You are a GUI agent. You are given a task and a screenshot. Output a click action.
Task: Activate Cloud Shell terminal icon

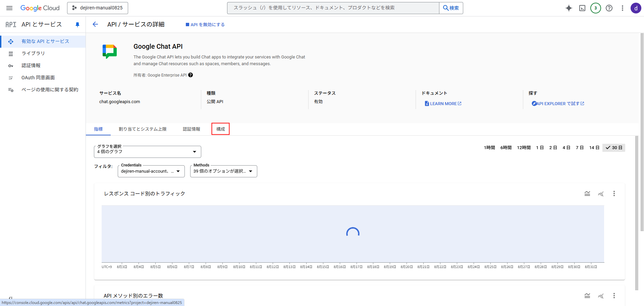[582, 8]
